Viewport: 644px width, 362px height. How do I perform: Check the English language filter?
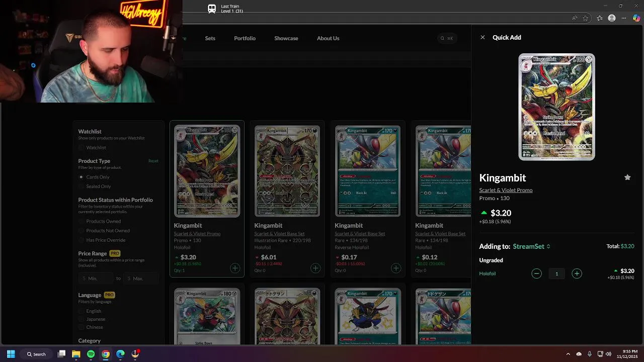point(82,311)
